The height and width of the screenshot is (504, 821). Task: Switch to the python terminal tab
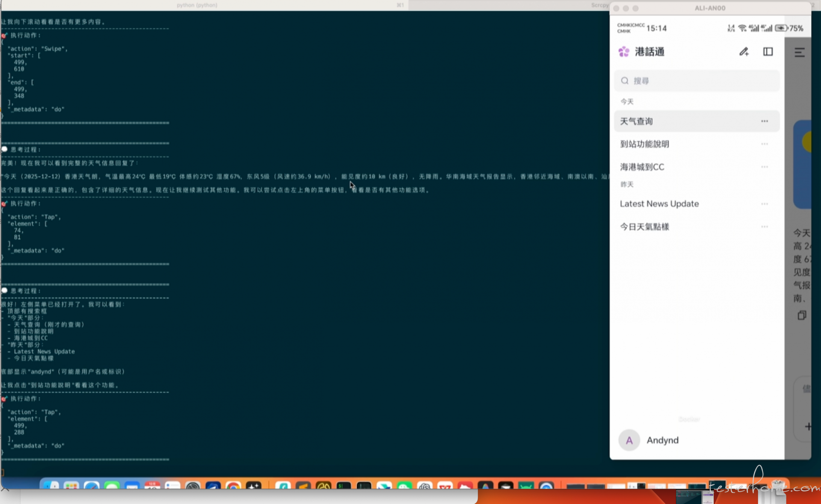tap(197, 5)
